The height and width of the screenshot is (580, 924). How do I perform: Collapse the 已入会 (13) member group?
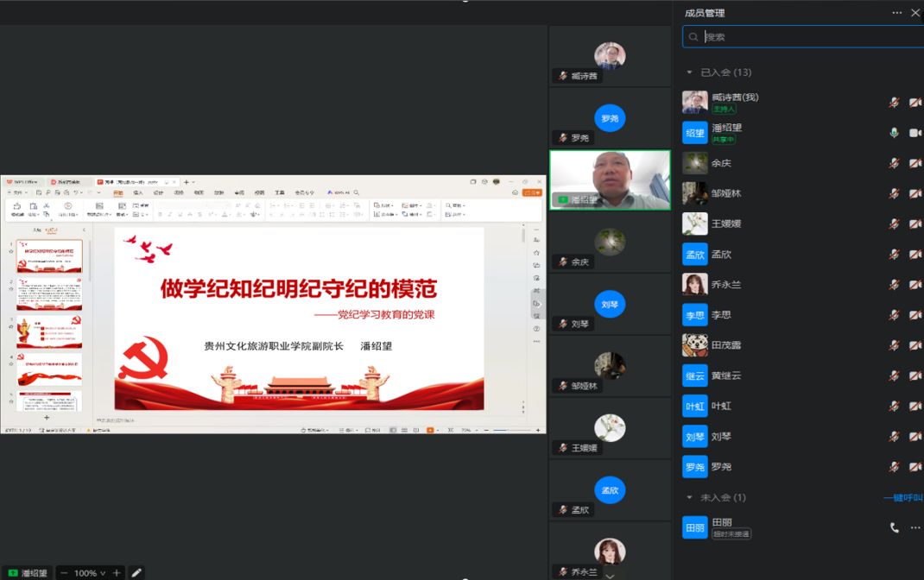point(689,72)
